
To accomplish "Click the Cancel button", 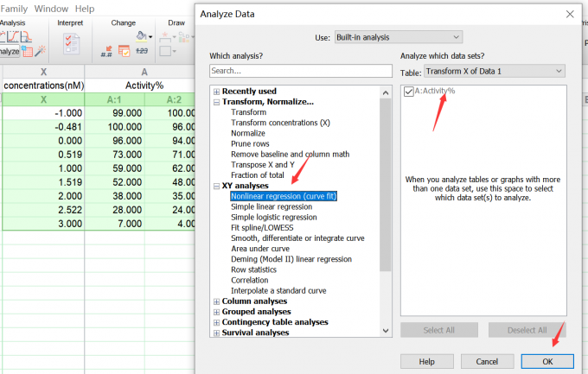I will click(x=487, y=361).
